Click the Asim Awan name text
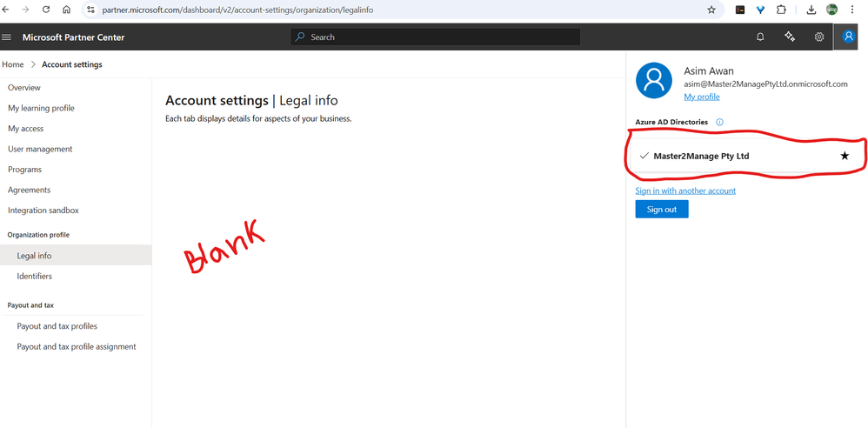Viewport: 868px width, 428px height. tap(708, 70)
